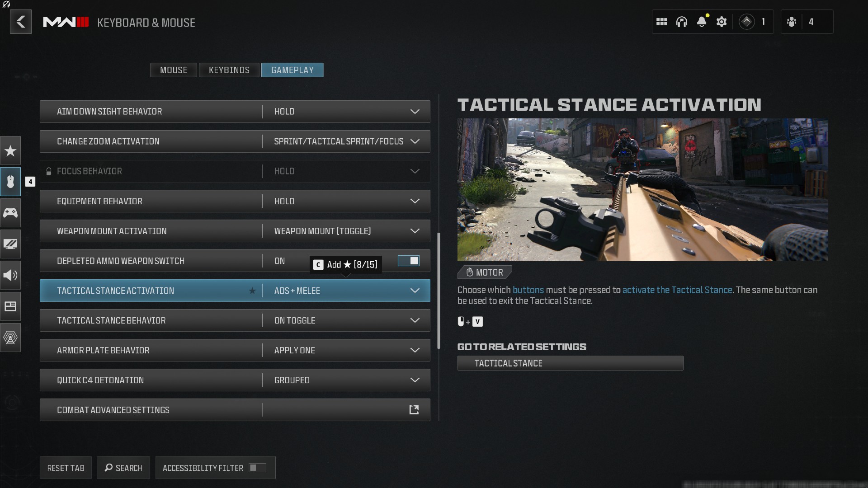
Task: Expand the Aim Down Sight Behavior dropdown
Action: tap(415, 112)
